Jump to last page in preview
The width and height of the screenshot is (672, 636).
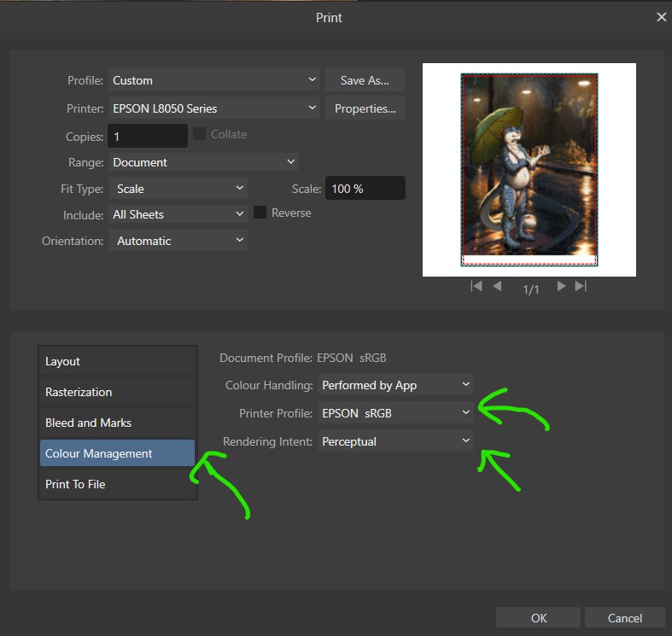581,287
